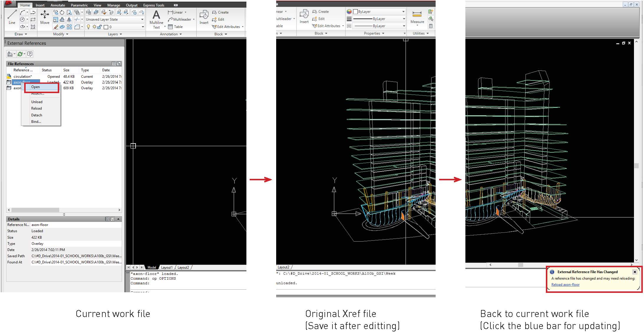This screenshot has width=644, height=335.
Task: Select the Mirror modify tool
Action: point(69,20)
